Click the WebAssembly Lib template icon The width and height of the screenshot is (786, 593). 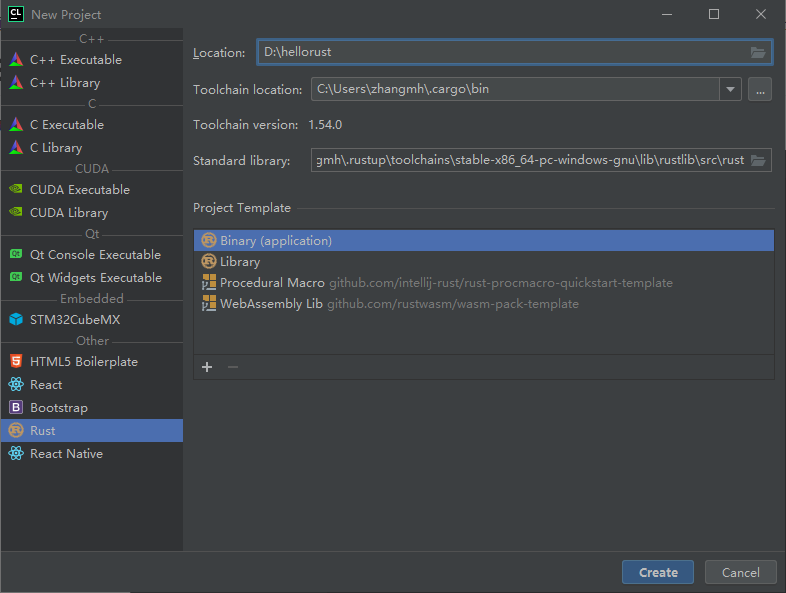(209, 303)
